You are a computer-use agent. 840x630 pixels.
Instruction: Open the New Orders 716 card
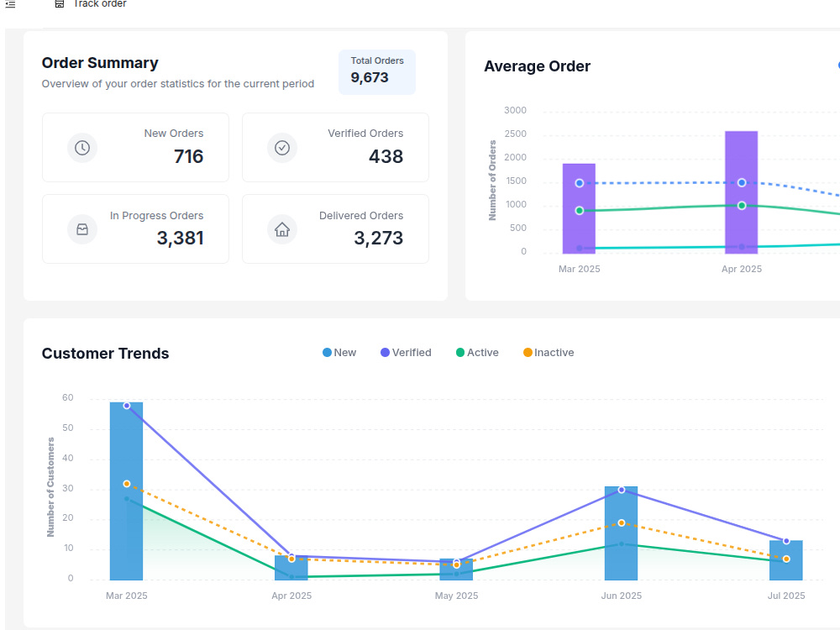[x=135, y=147]
